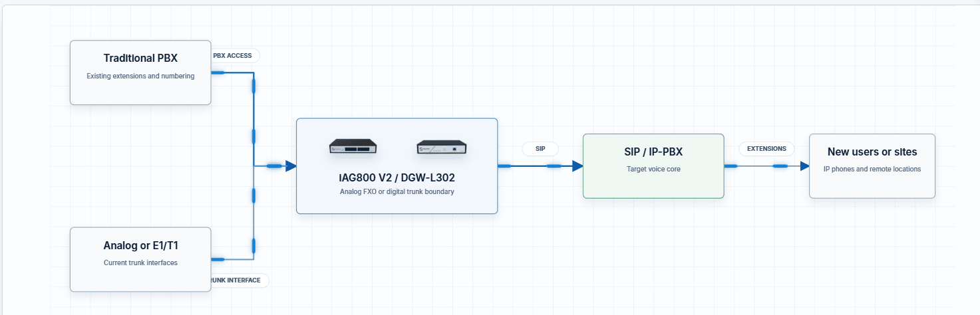Click the PBX ACCESS label pill
This screenshot has width=980, height=315.
click(x=234, y=56)
